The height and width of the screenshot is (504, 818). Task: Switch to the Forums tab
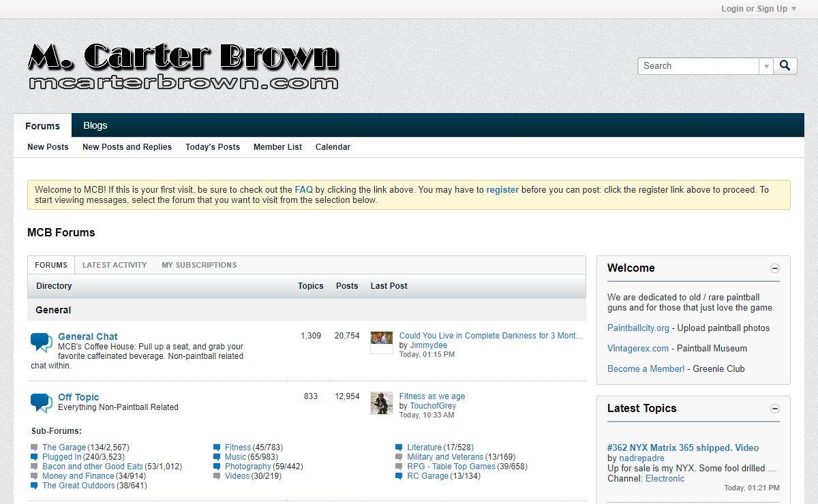[x=43, y=125]
